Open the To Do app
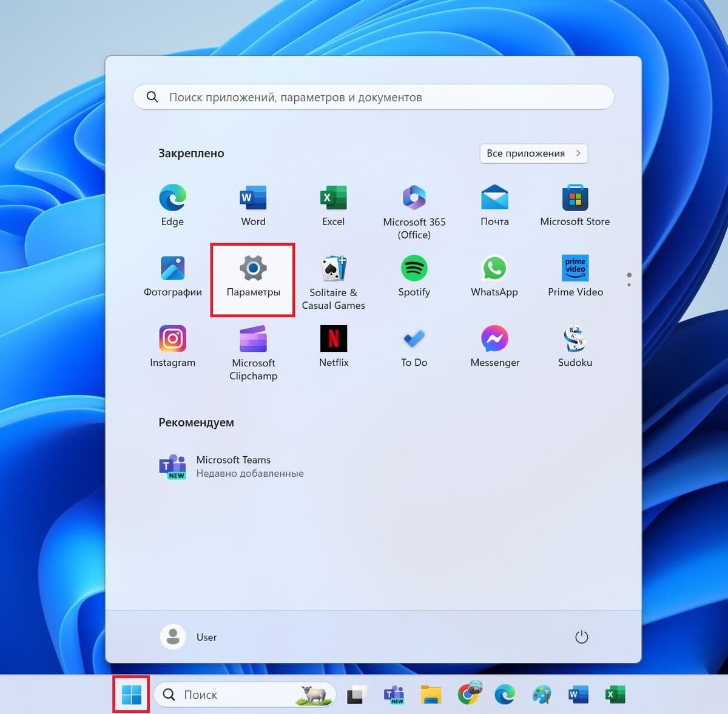Screen dimensions: 728x714 [x=414, y=346]
